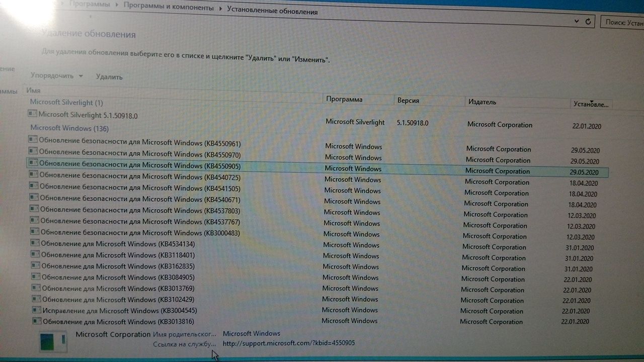Click the icon beside update KB4550905
The image size is (644, 362).
[33, 162]
